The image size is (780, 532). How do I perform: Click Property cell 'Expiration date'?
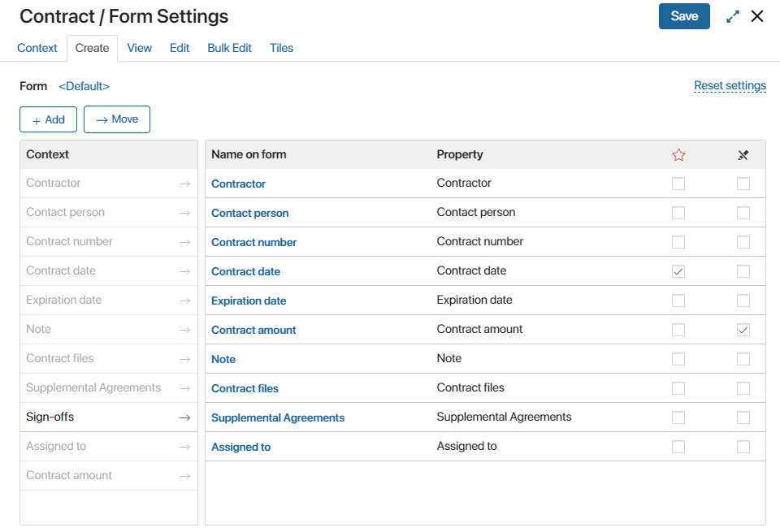tap(474, 300)
